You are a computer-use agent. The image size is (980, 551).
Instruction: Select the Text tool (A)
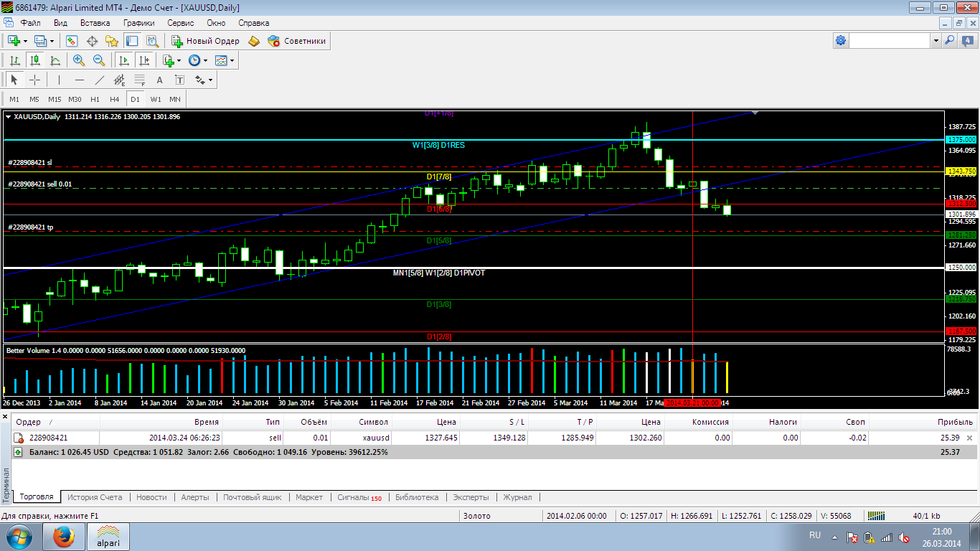pyautogui.click(x=159, y=80)
